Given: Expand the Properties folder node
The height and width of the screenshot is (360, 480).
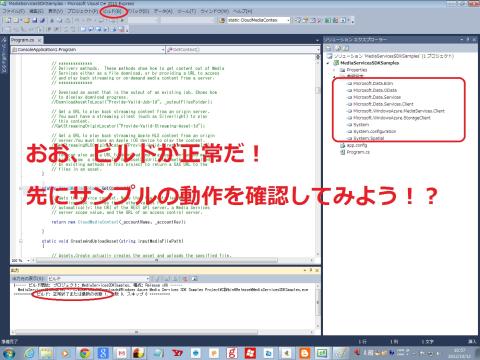Looking at the screenshot, I should 334,70.
